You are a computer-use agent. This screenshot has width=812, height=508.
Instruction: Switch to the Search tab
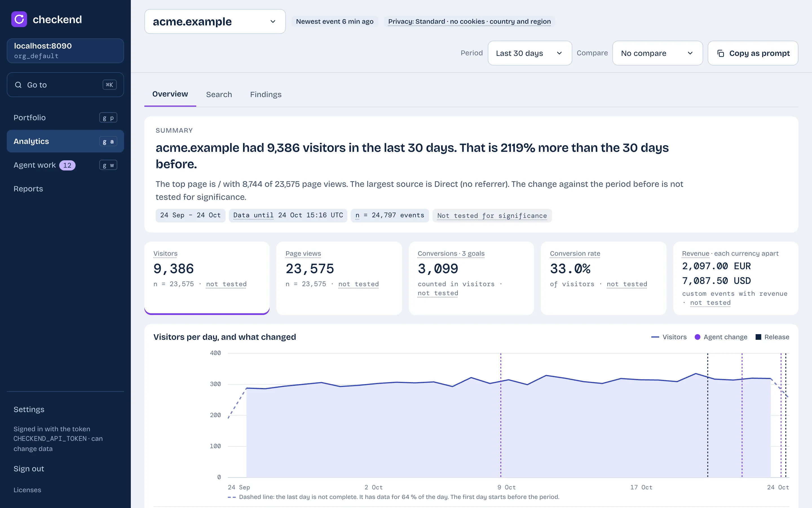click(219, 95)
